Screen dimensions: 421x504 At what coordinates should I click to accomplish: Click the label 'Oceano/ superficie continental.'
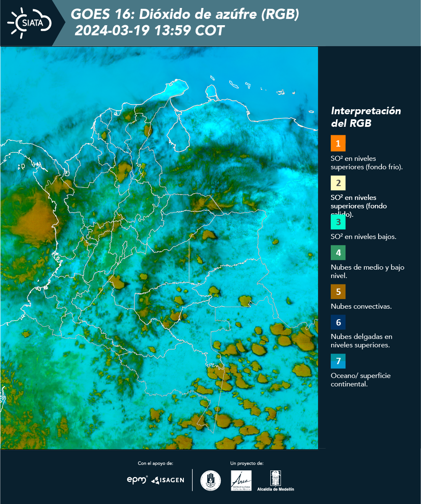(x=361, y=380)
